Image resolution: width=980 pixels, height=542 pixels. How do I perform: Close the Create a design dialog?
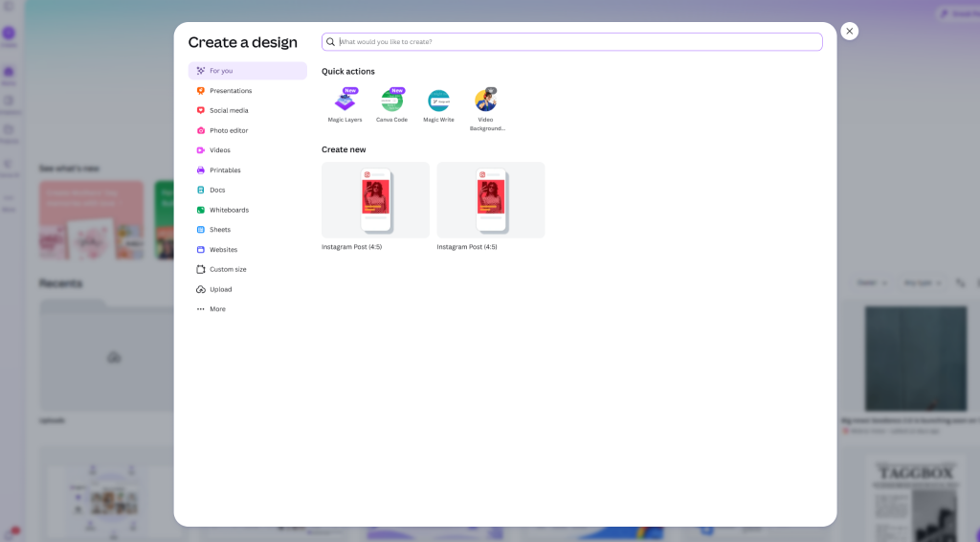click(850, 32)
